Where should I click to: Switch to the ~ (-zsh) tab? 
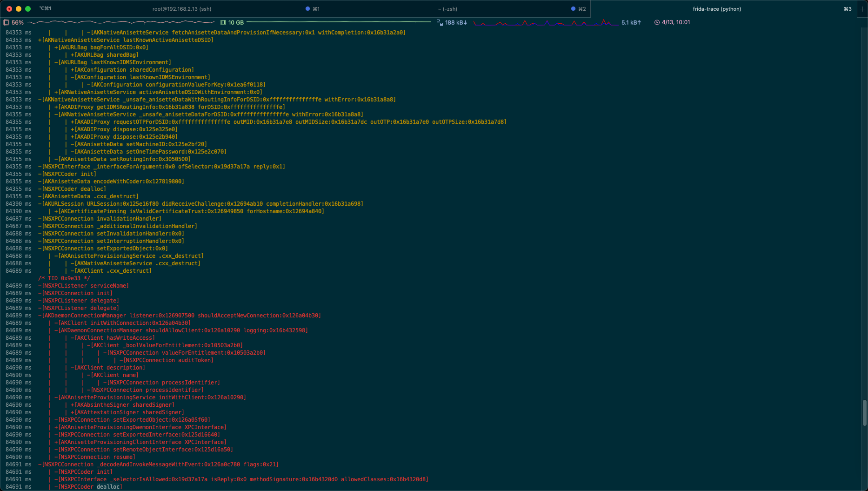pyautogui.click(x=447, y=9)
